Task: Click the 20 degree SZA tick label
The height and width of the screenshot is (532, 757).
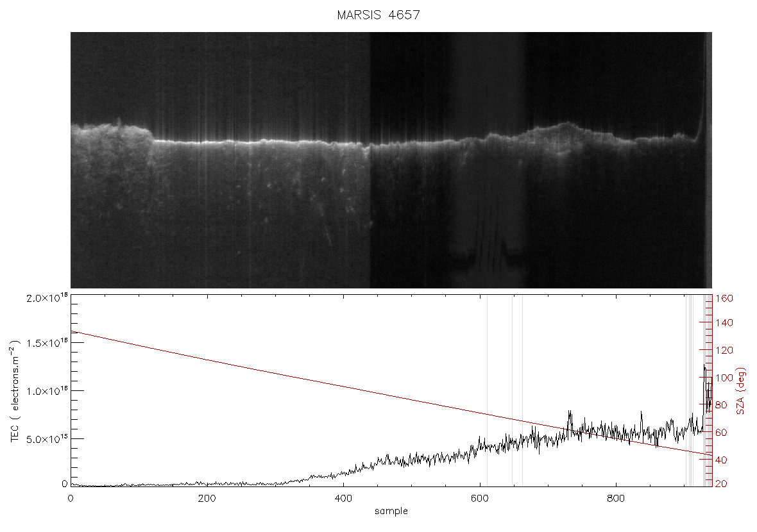Action: [721, 484]
